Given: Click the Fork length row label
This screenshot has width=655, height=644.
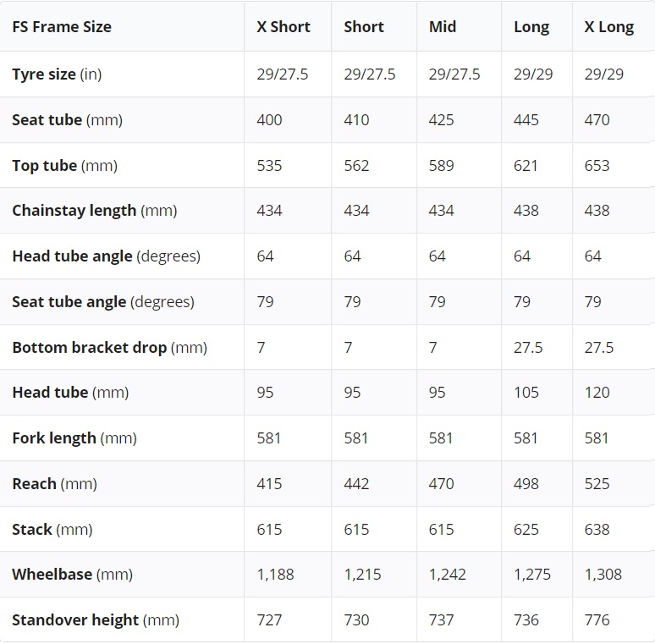Looking at the screenshot, I should pyautogui.click(x=74, y=438).
